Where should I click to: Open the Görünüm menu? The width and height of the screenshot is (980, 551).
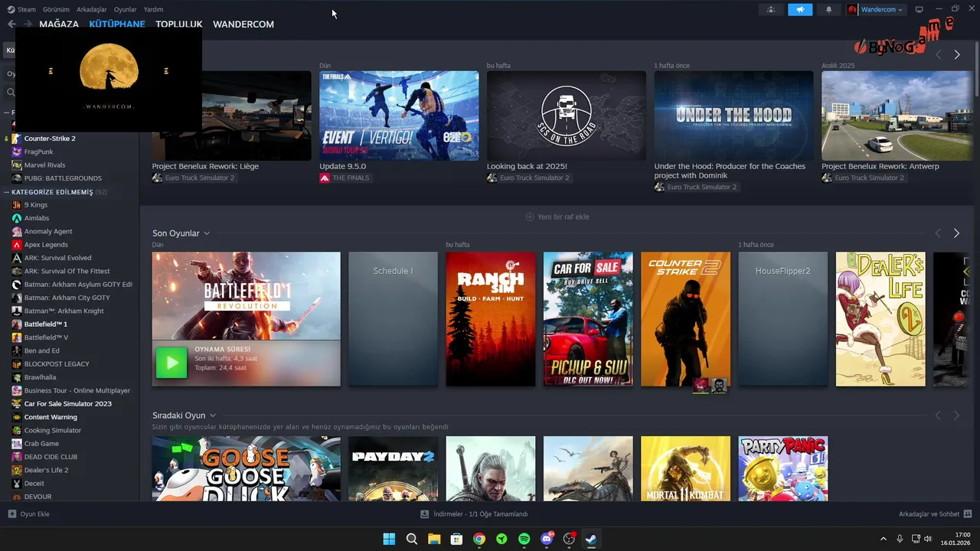pos(57,9)
